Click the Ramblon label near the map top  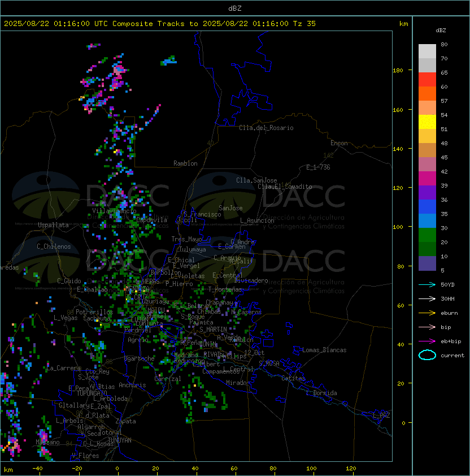coord(185,163)
